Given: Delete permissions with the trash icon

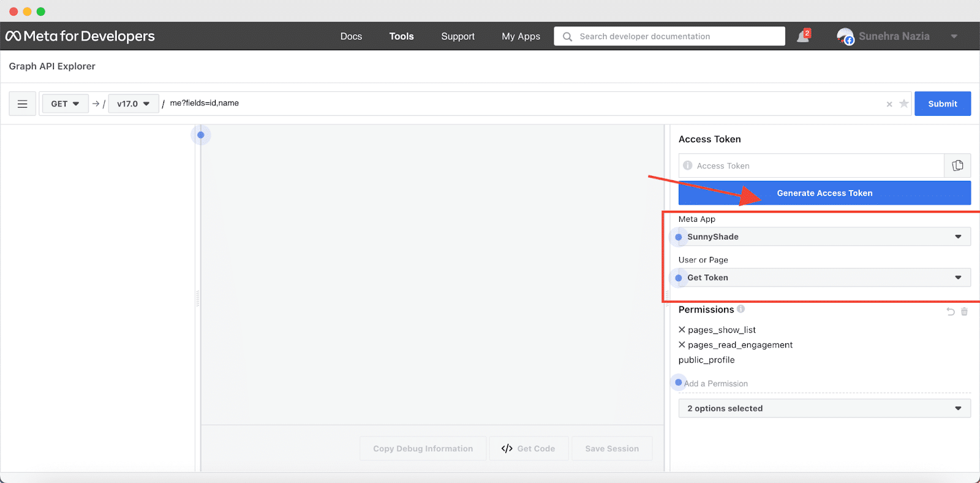Looking at the screenshot, I should coord(964,311).
